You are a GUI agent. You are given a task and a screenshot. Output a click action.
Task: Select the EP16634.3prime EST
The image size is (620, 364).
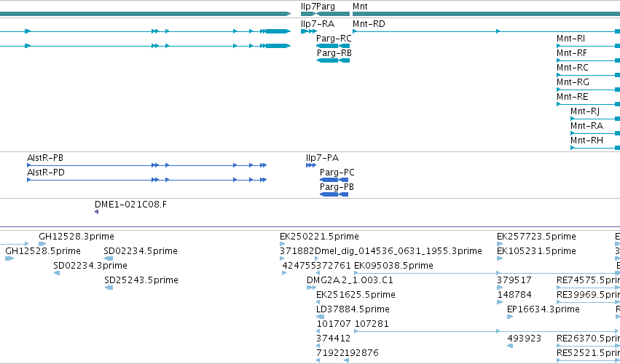click(544, 309)
